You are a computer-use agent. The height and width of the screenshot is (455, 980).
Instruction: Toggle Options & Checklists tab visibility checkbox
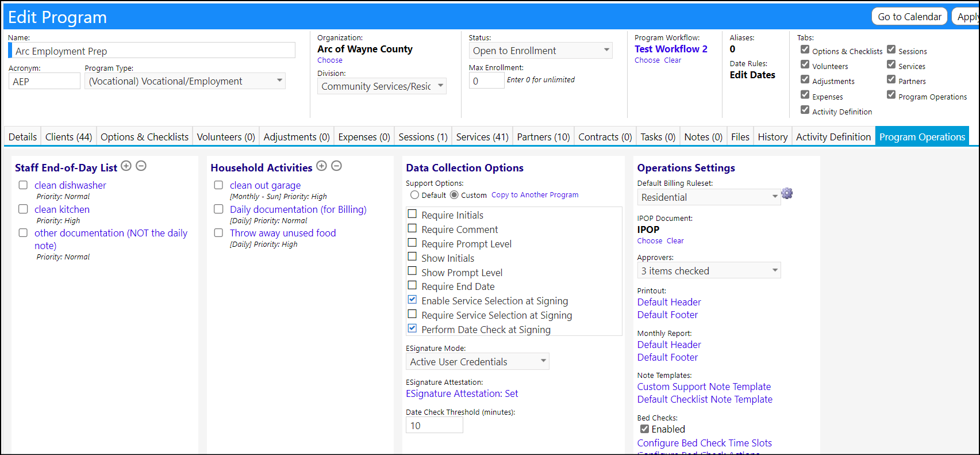pyautogui.click(x=805, y=49)
